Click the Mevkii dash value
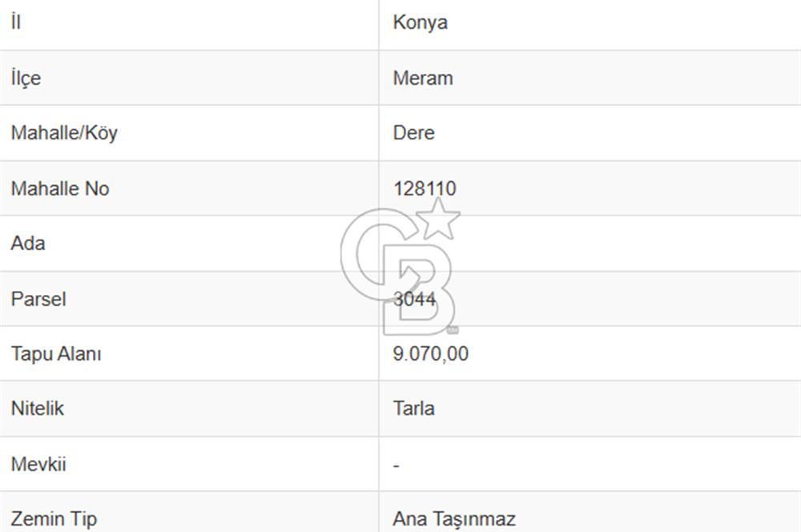Screen dimensions: 801x532 pyautogui.click(x=396, y=465)
